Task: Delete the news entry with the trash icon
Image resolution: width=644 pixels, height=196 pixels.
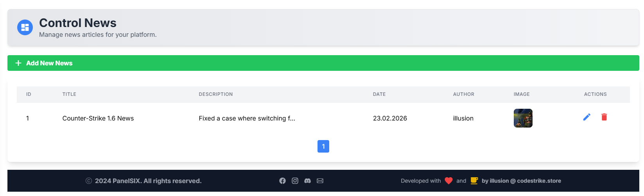Action: tap(604, 117)
